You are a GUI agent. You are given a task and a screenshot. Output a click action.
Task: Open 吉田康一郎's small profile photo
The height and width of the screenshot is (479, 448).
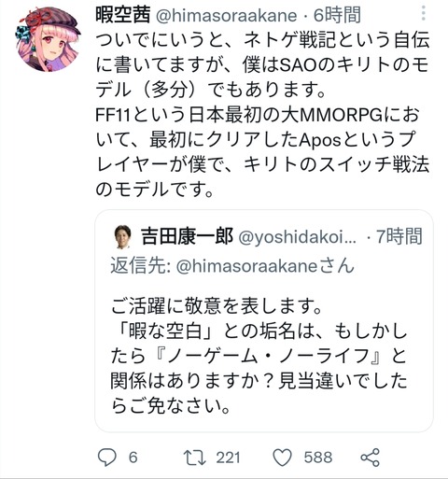(123, 236)
